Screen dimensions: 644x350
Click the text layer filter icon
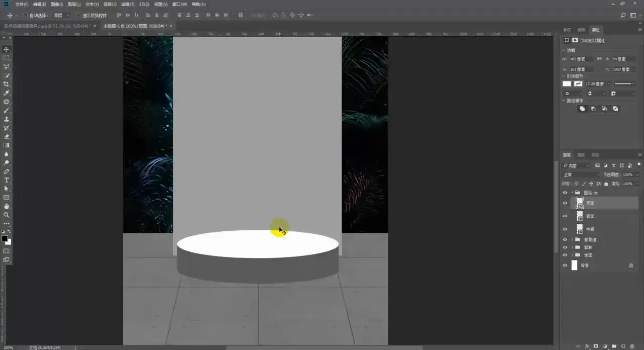coord(613,165)
